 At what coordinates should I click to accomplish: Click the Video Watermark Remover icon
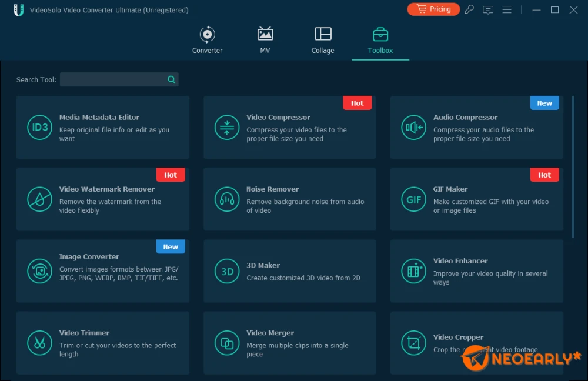click(x=40, y=199)
